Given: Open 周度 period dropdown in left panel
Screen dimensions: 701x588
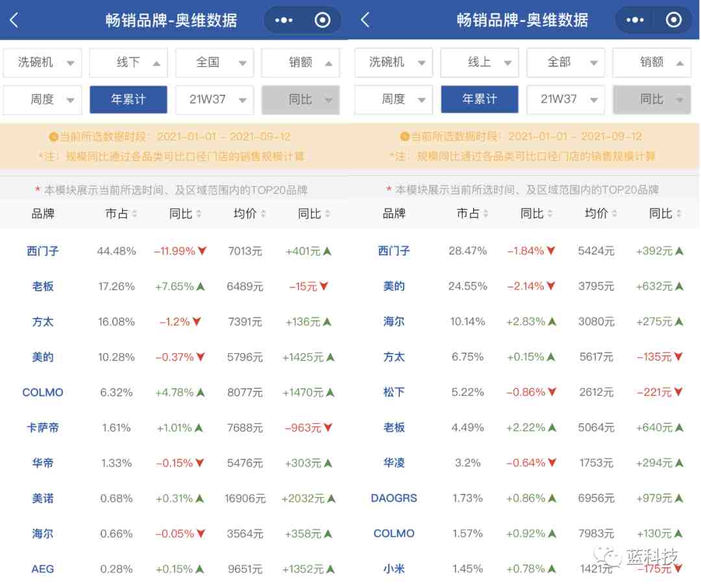Looking at the screenshot, I should click(x=42, y=99).
